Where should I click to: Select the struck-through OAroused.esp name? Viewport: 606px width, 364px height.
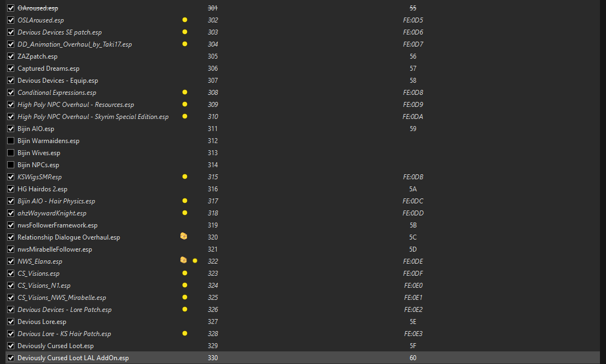pyautogui.click(x=38, y=8)
